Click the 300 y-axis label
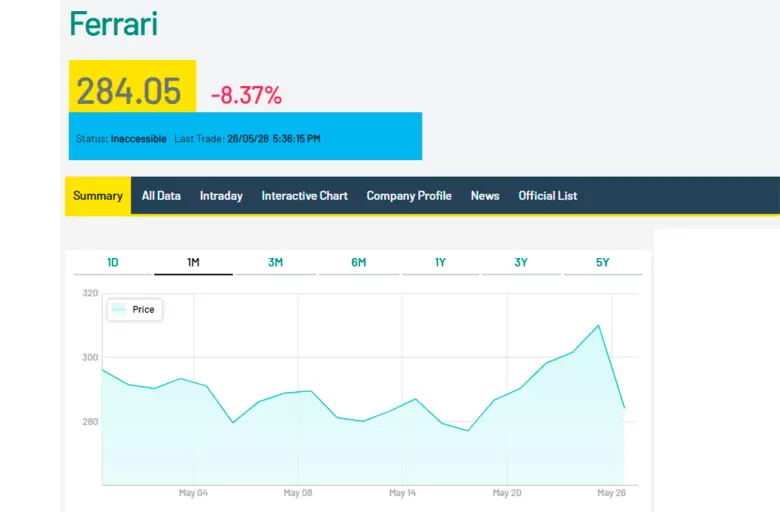 tap(90, 357)
